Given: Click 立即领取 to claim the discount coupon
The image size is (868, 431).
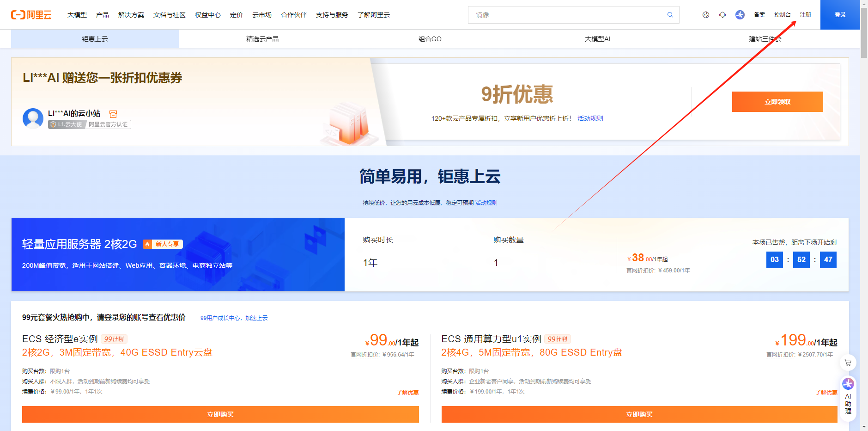Looking at the screenshot, I should 777,101.
